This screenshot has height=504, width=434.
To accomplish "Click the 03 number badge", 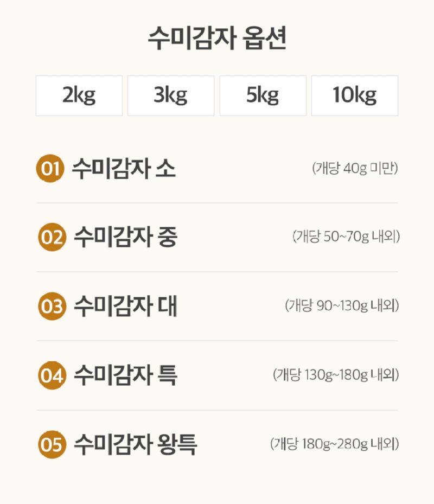I will click(52, 307).
